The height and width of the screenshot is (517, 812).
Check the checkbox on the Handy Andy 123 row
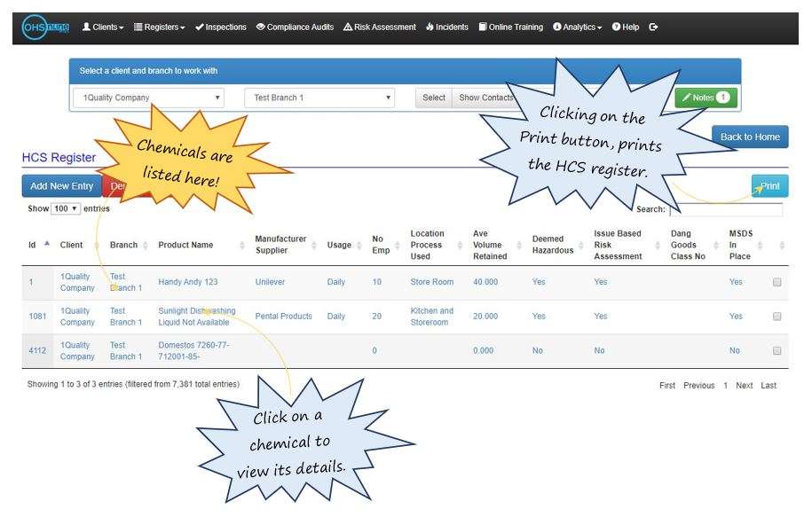click(x=776, y=281)
